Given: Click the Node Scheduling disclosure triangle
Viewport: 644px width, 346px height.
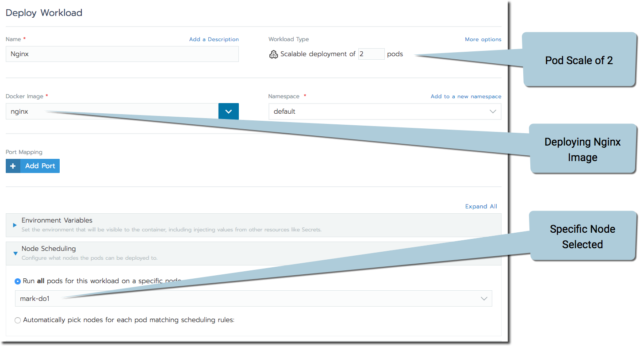Looking at the screenshot, I should tap(15, 253).
